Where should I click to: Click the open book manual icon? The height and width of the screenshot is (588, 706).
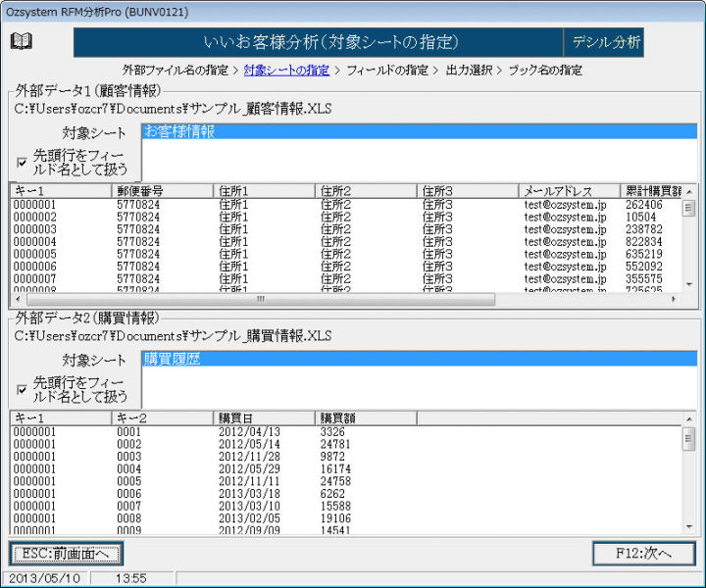tap(22, 41)
